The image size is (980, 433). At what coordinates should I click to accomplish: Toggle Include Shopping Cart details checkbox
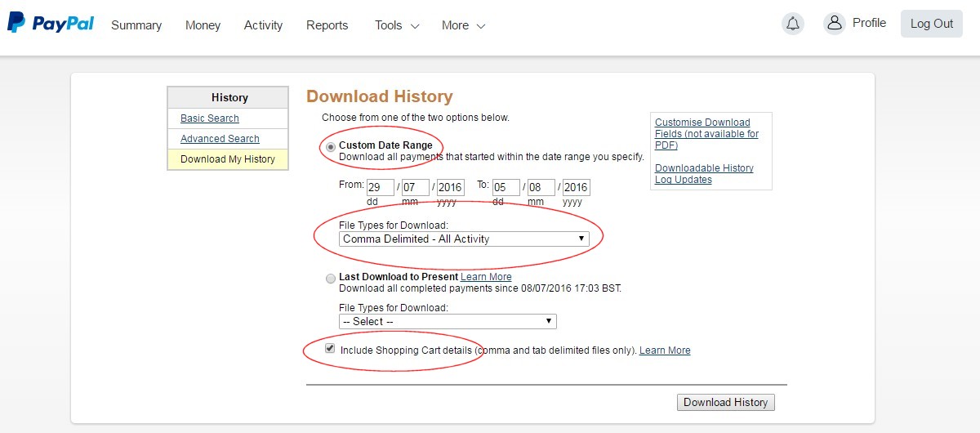point(330,349)
